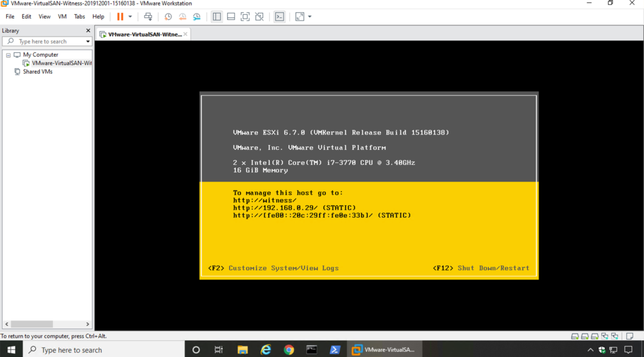644x357 pixels.
Task: Click the pause/suspend VM button
Action: (x=120, y=17)
